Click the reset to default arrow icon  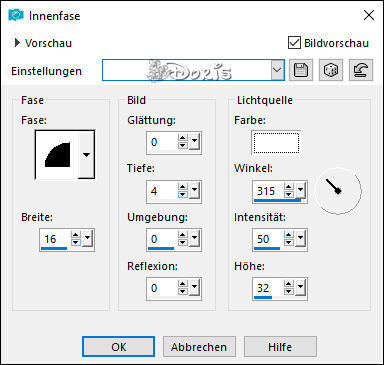361,70
